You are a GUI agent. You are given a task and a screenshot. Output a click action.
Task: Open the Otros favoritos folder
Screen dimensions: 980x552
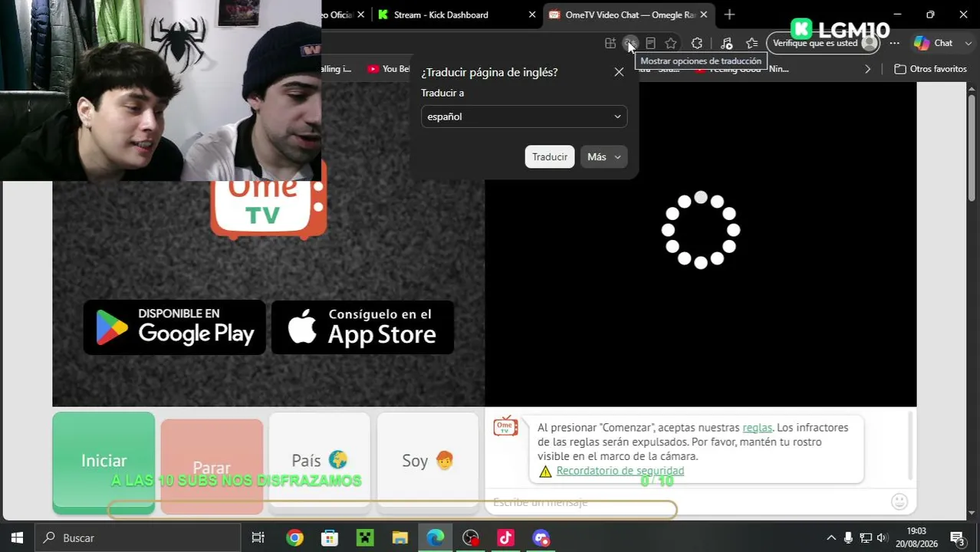click(x=930, y=69)
